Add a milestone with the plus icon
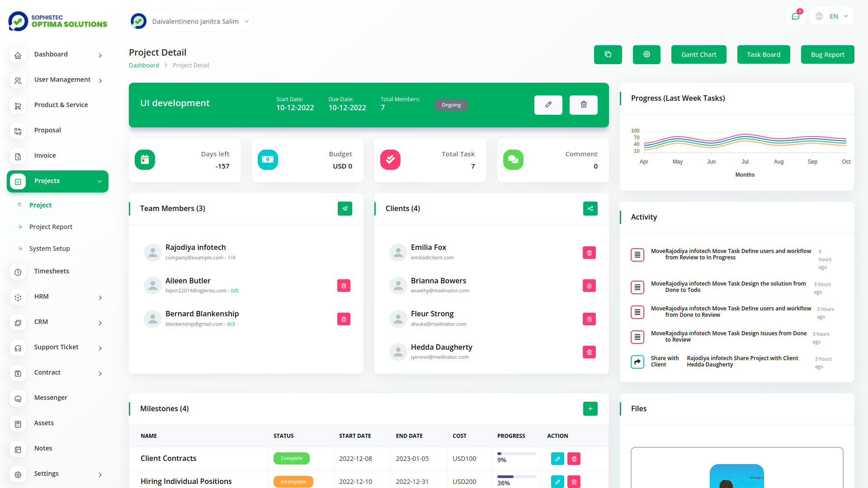This screenshot has width=868, height=488. tap(590, 408)
